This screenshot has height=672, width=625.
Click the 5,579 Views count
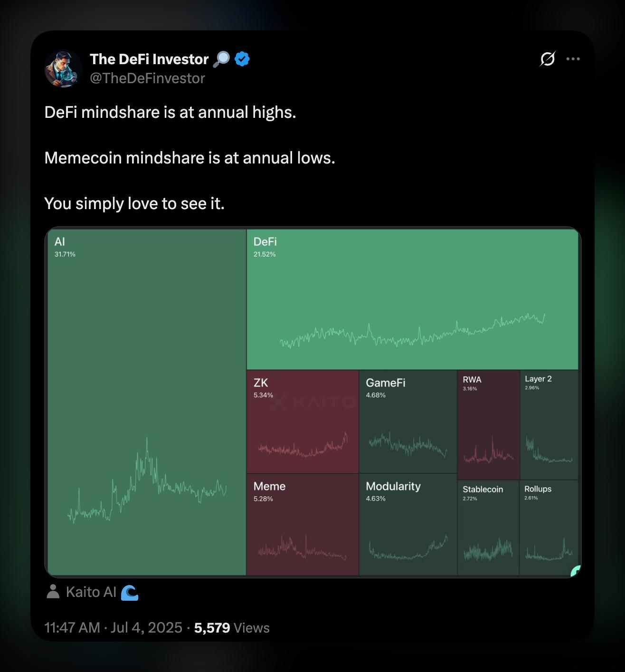pos(232,628)
